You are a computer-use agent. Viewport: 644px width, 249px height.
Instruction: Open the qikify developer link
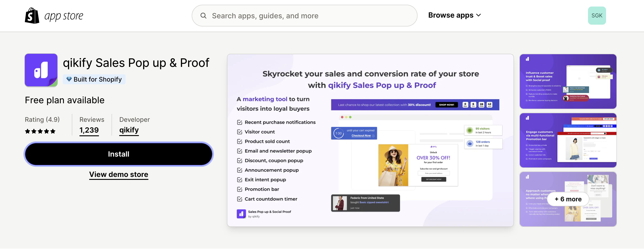pyautogui.click(x=129, y=130)
